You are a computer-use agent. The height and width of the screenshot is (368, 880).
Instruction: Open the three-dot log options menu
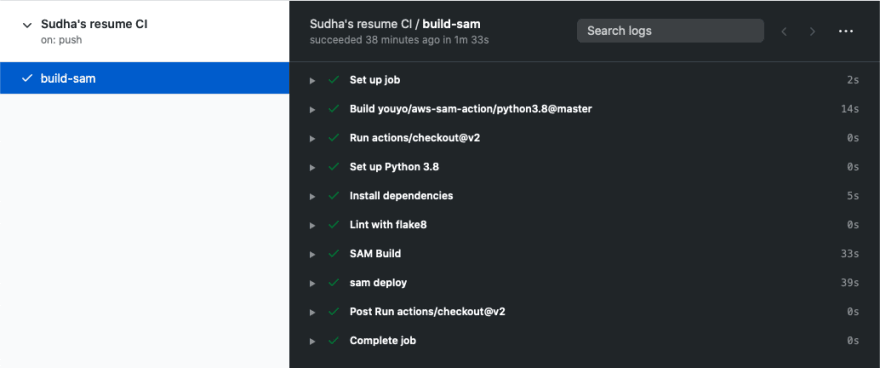pyautogui.click(x=846, y=31)
